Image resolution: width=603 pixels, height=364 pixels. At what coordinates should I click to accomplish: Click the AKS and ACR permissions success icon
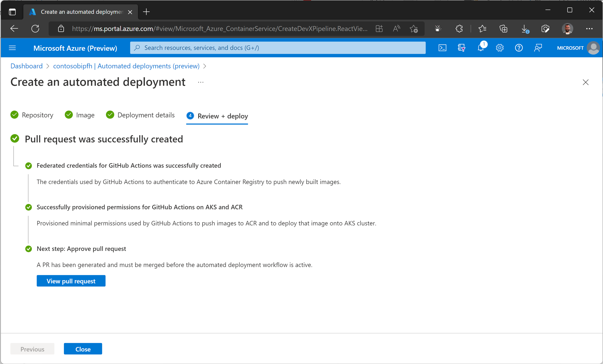click(x=28, y=207)
